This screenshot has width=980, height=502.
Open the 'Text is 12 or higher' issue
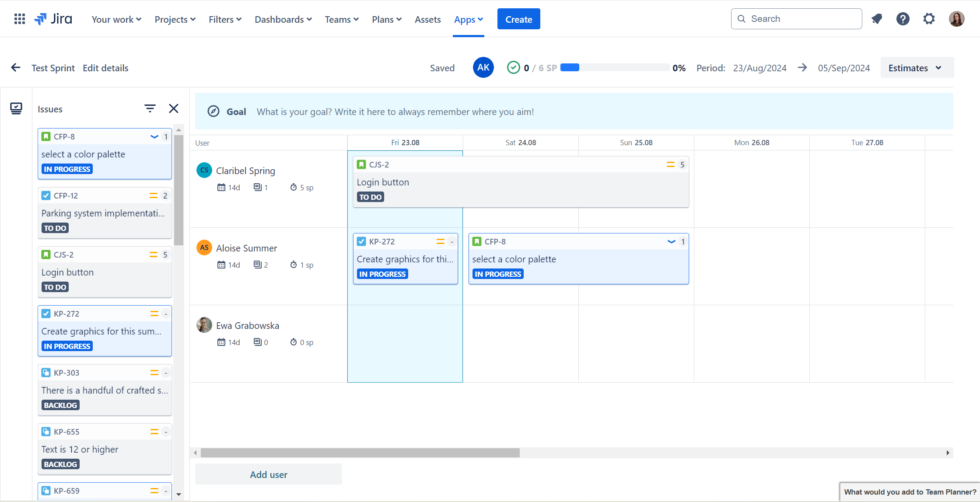[105, 449]
